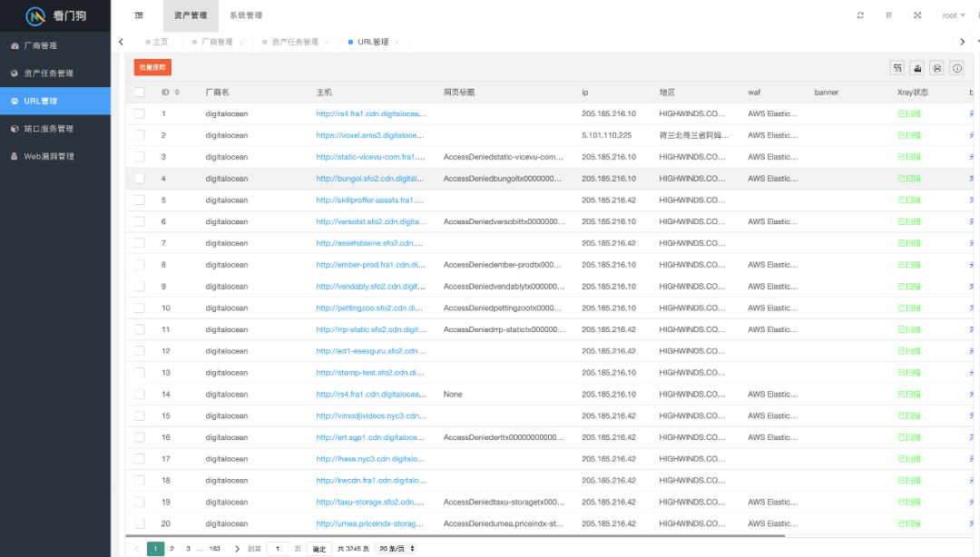
Task: Click the next page arrow
Action: (237, 549)
